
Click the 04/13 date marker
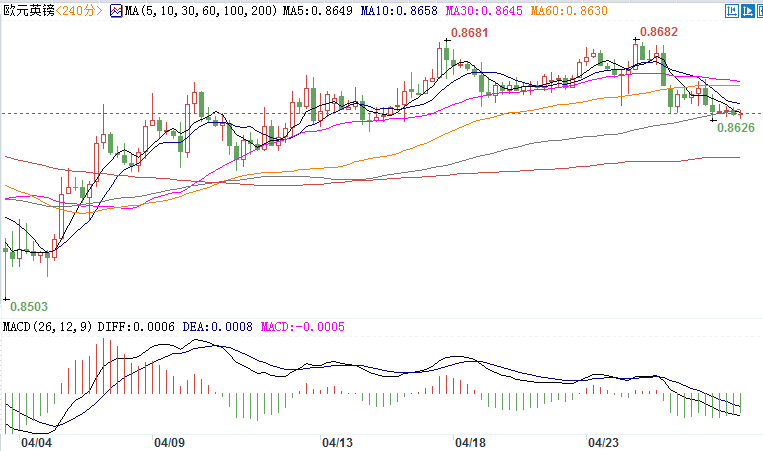point(337,443)
